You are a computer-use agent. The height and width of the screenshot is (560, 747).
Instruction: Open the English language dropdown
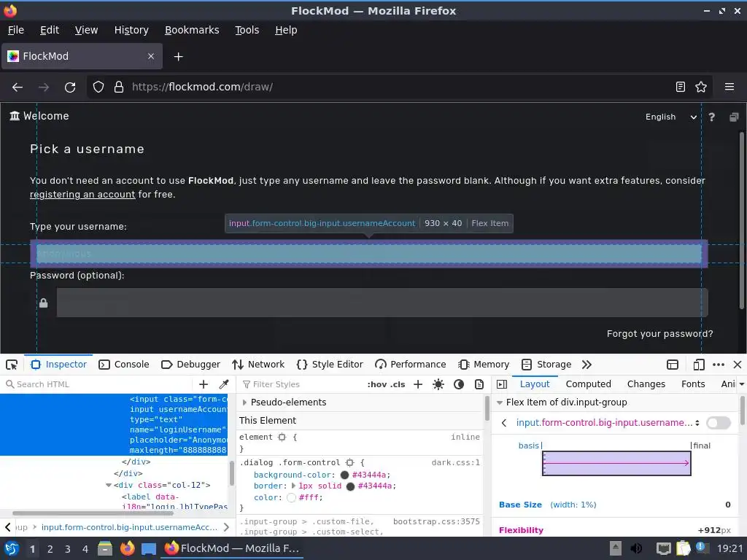(671, 117)
